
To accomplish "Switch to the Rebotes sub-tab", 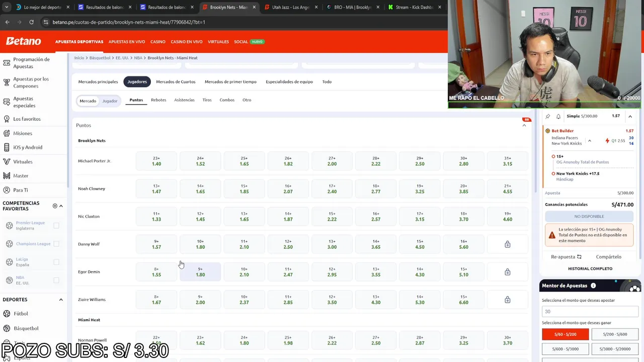I will 158,100.
